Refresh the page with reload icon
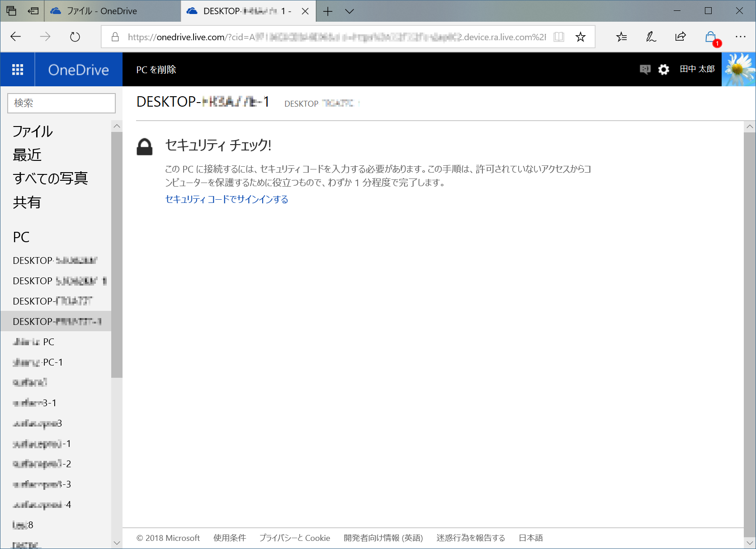This screenshot has height=549, width=756. [x=75, y=37]
